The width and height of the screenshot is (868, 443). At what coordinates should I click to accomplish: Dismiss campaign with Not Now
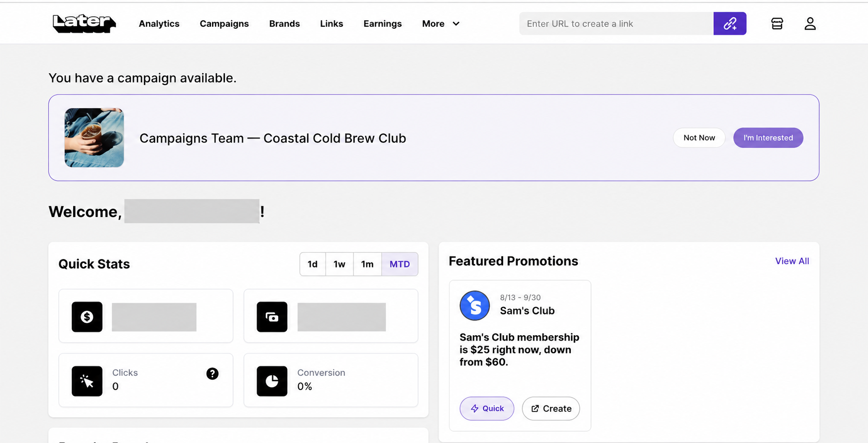[x=699, y=138]
